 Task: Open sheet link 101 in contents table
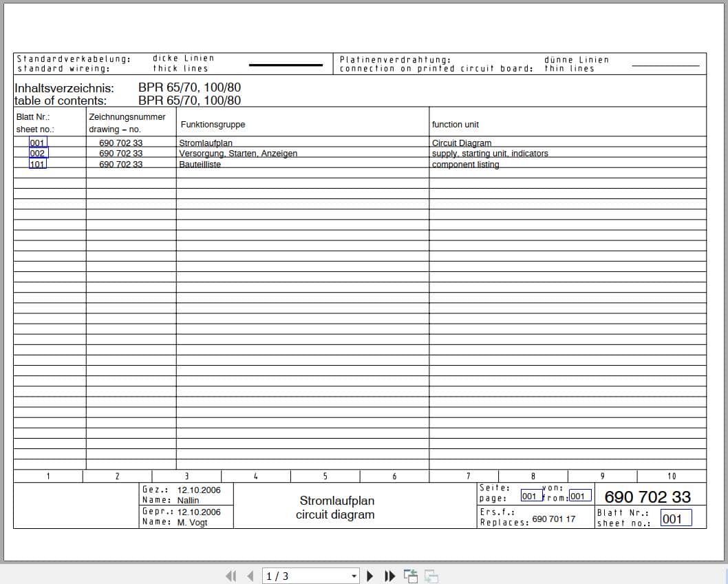click(x=38, y=163)
